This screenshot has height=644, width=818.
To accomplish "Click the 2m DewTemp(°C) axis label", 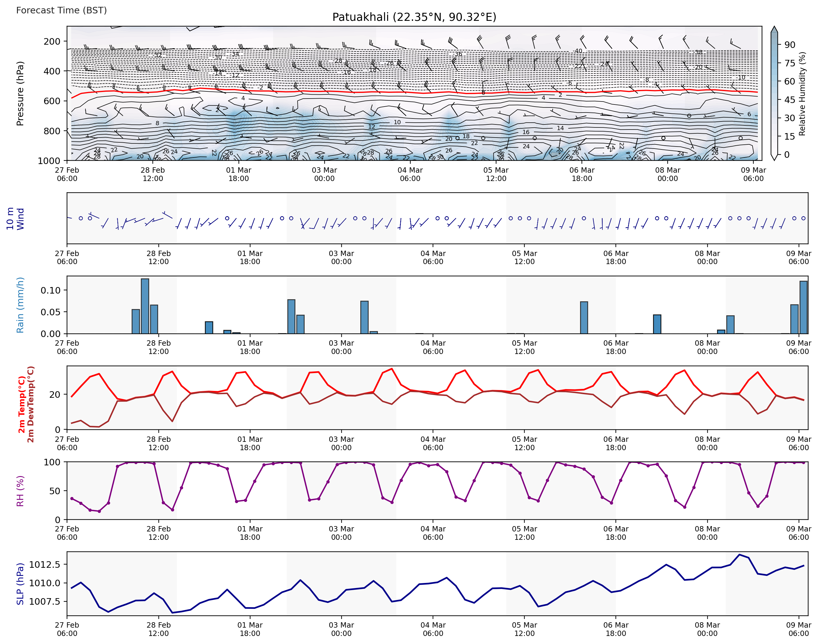I will (31, 404).
